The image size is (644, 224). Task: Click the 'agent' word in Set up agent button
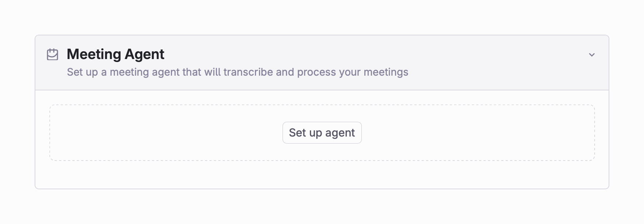click(340, 133)
